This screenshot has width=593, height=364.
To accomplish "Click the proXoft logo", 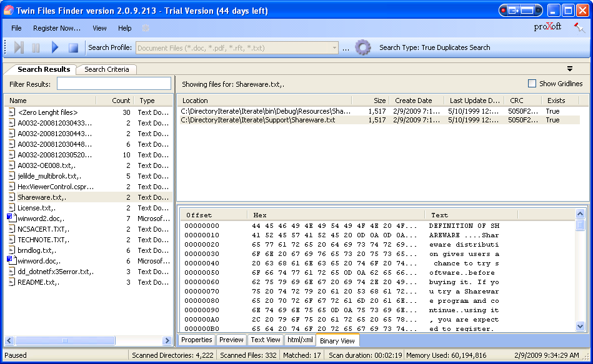I will (x=547, y=27).
